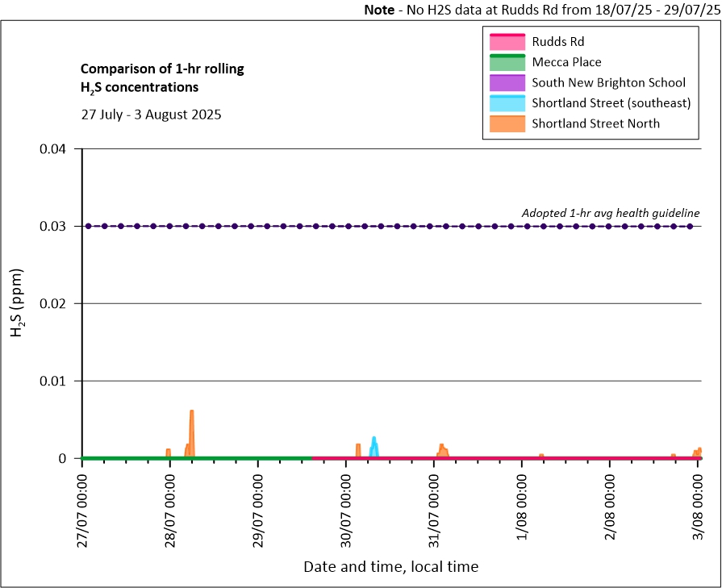This screenshot has width=722, height=588.
Task: Select the 'Date and time, local time' axis title
Action: click(x=390, y=567)
